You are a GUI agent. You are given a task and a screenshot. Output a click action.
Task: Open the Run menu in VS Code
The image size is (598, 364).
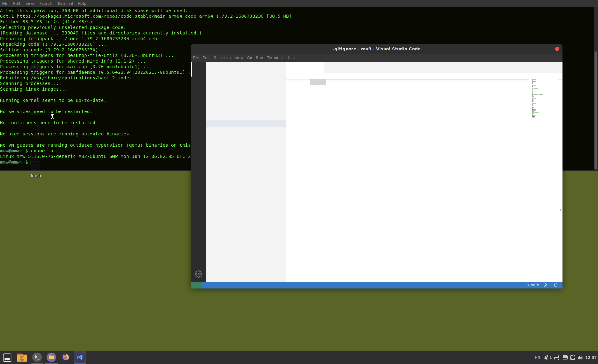(x=259, y=58)
